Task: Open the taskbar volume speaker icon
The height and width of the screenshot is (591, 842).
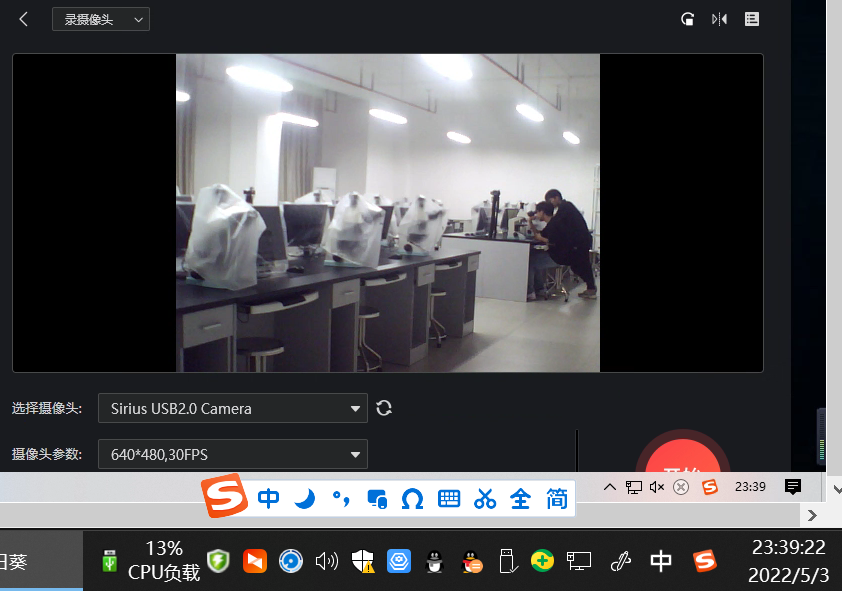Action: pos(326,561)
